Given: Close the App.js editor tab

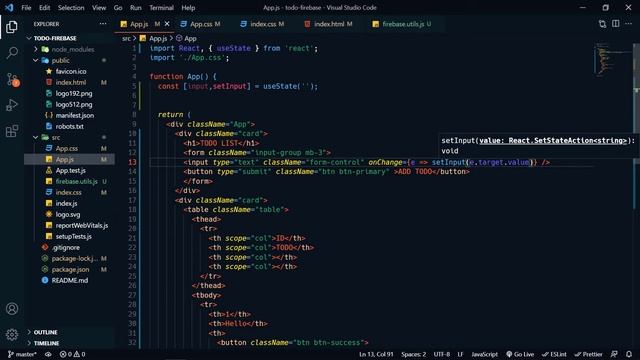Looking at the screenshot, I should tap(167, 24).
